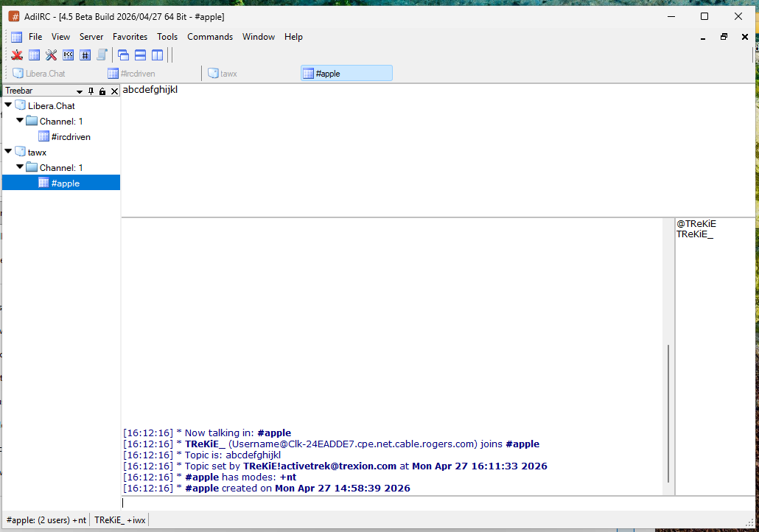Toggle the Treebar pin icon
Viewport: 759px width, 532px height.
(x=91, y=91)
